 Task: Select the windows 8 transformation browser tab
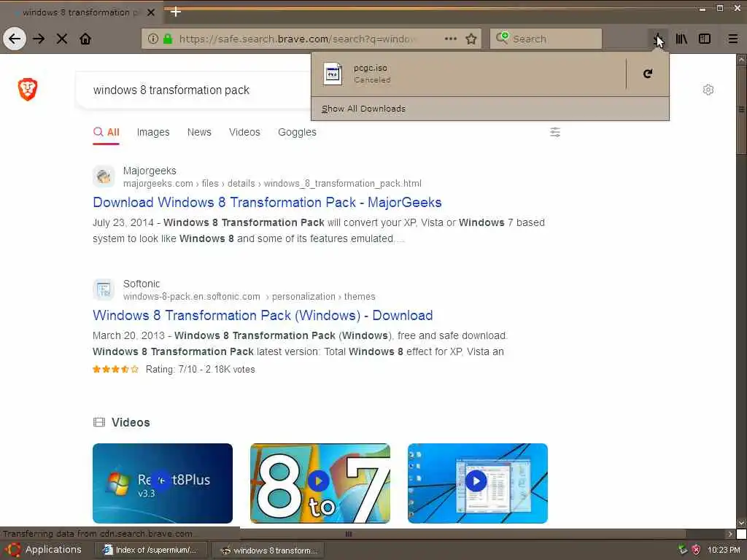[x=81, y=12]
